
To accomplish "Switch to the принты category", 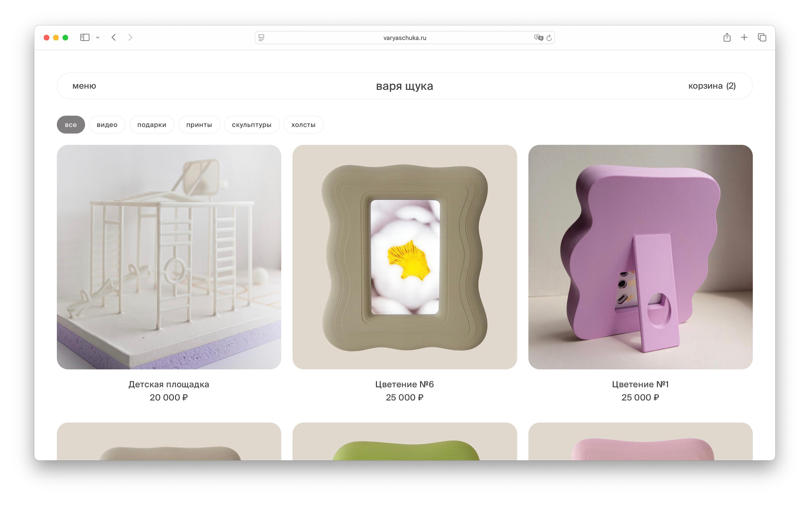I will (199, 125).
